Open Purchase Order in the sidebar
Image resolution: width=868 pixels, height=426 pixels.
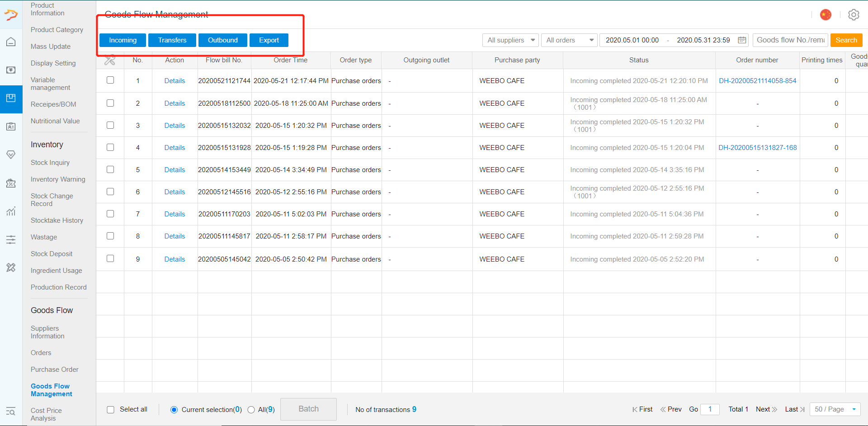pos(55,370)
